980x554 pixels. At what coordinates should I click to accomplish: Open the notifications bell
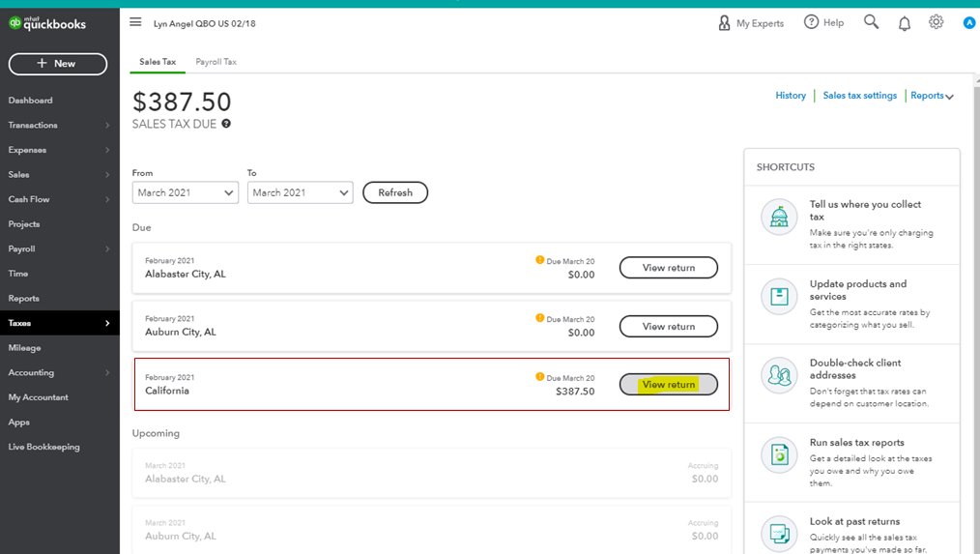coord(904,24)
